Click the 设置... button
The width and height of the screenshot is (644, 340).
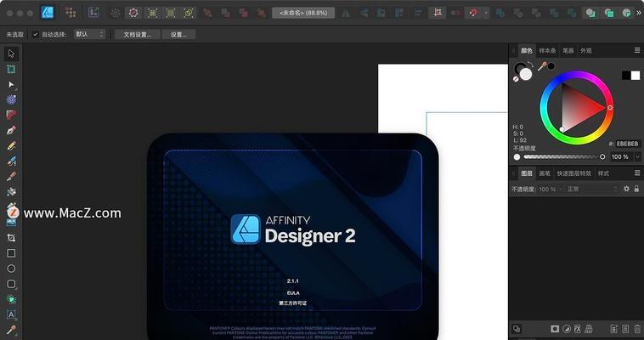[x=178, y=35]
